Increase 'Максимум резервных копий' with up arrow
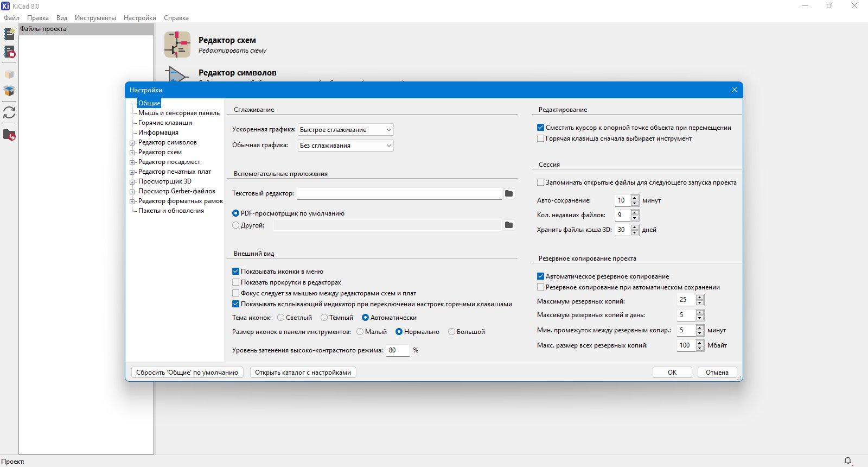Viewport: 868px width, 467px height. pyautogui.click(x=700, y=297)
